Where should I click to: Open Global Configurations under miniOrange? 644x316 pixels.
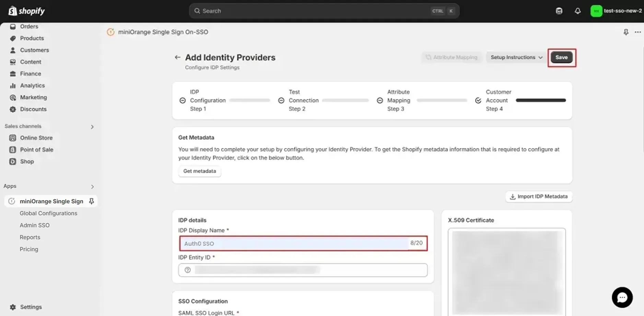(48, 213)
